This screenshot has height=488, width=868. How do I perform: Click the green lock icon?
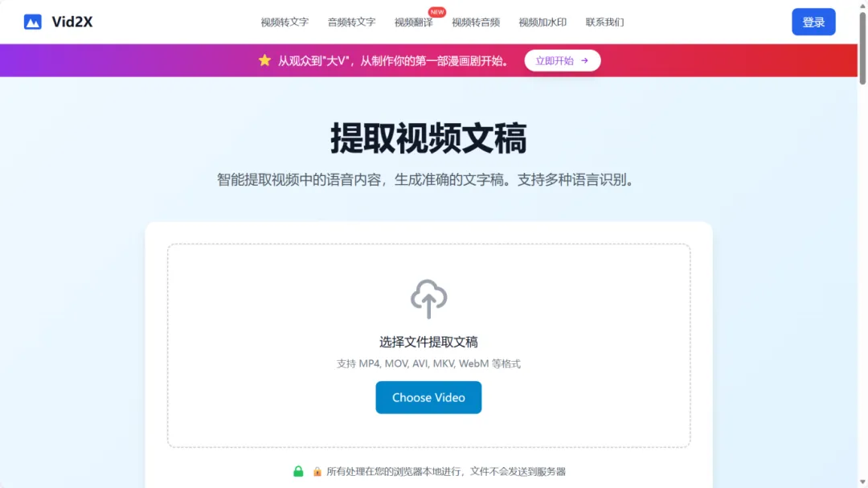click(x=298, y=471)
